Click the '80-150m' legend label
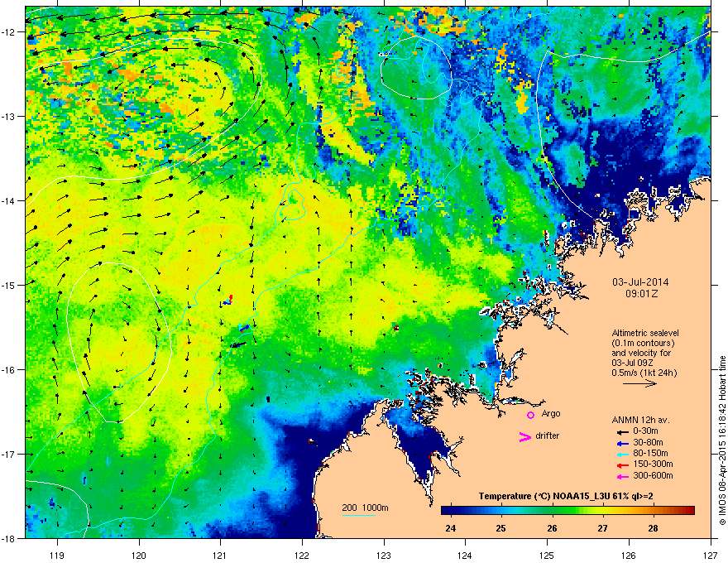 point(650,453)
